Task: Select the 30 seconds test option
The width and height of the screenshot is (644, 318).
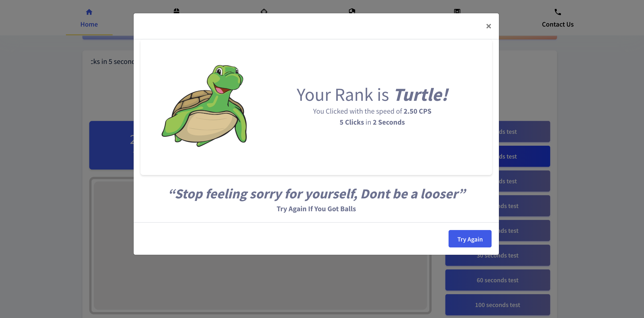Action: pos(497,255)
